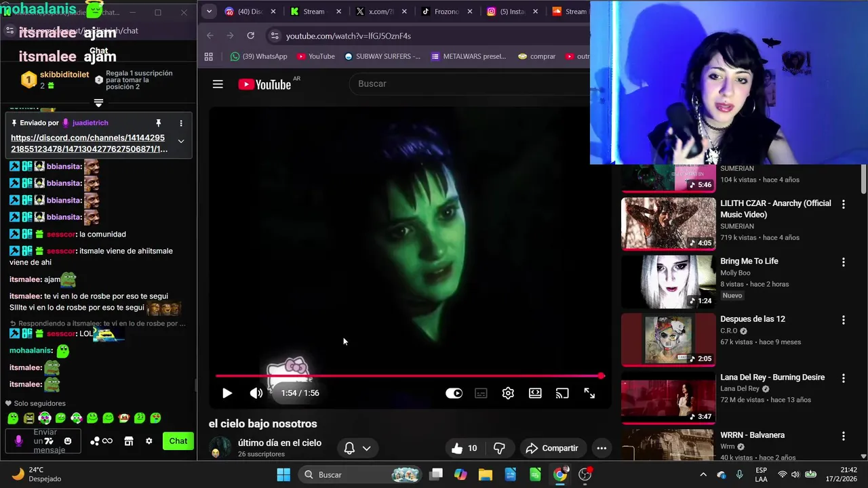
Task: Expand the pinned message chevron
Action: [181, 141]
